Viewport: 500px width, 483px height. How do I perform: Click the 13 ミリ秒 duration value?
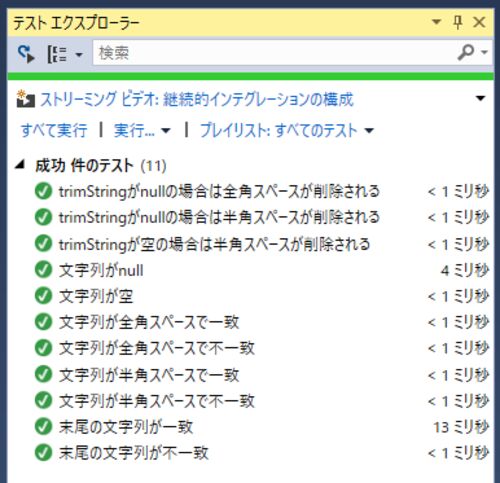point(461,427)
